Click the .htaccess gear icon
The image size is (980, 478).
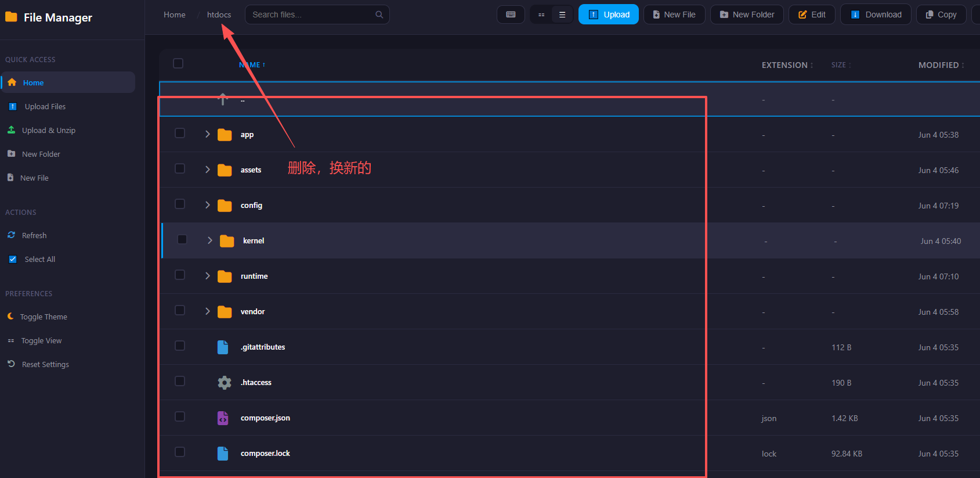225,383
